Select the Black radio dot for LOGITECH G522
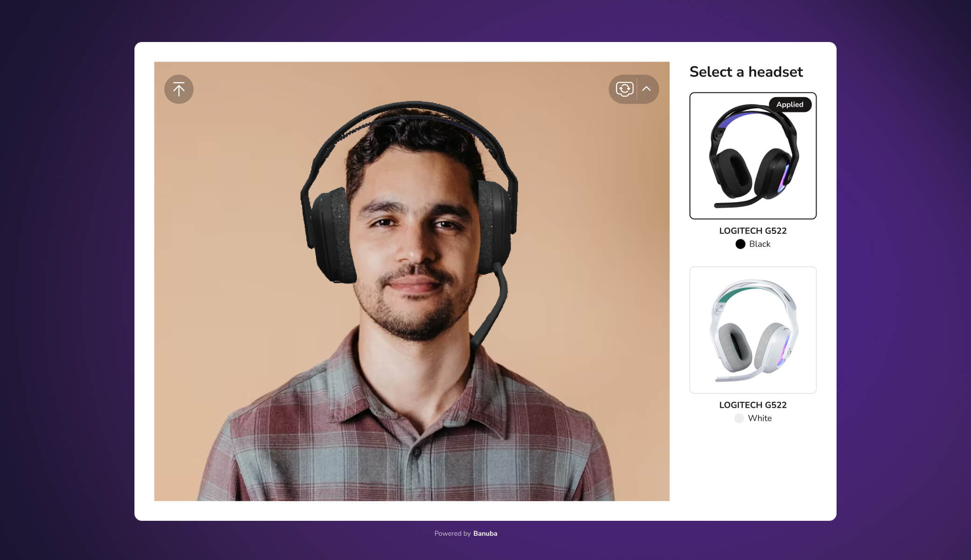Screen dimensions: 971x560 [740, 244]
